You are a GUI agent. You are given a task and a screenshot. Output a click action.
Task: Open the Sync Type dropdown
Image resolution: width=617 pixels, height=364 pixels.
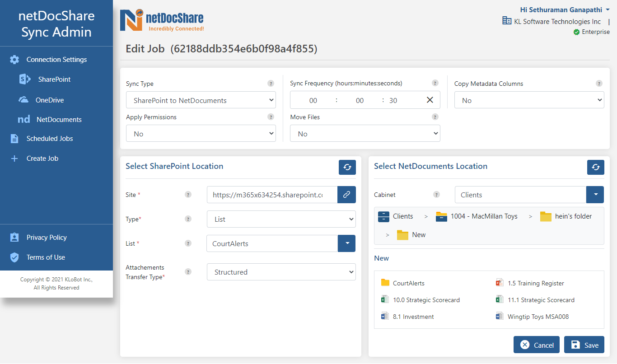click(201, 100)
